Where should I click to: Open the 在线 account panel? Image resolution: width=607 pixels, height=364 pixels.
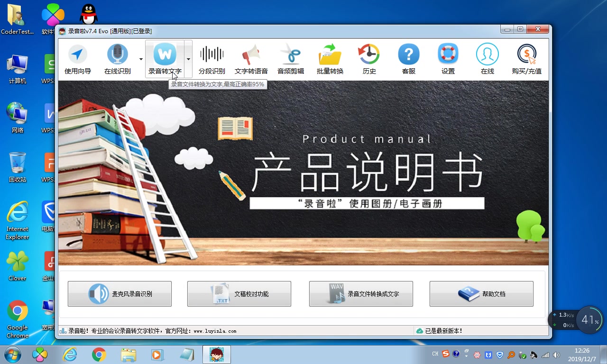tap(487, 59)
